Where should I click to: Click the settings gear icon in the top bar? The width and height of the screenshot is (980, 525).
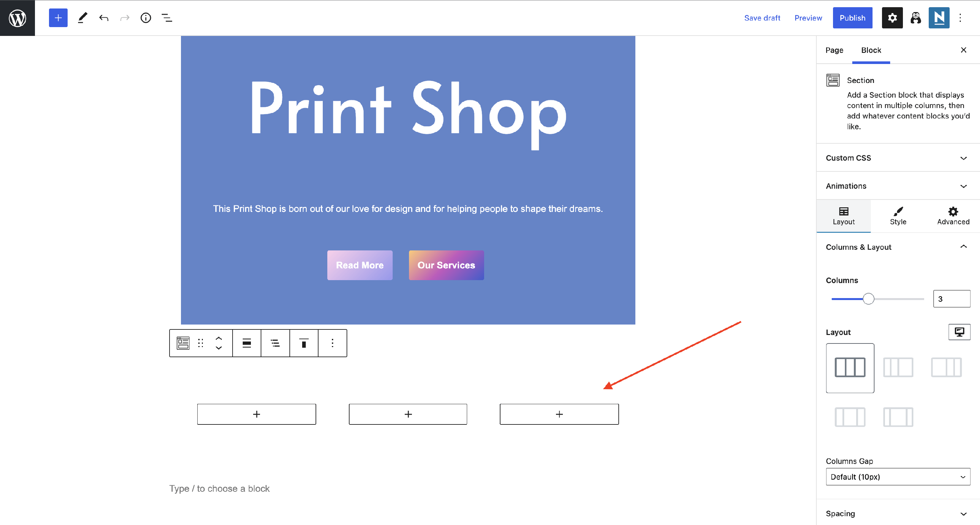[x=892, y=18]
